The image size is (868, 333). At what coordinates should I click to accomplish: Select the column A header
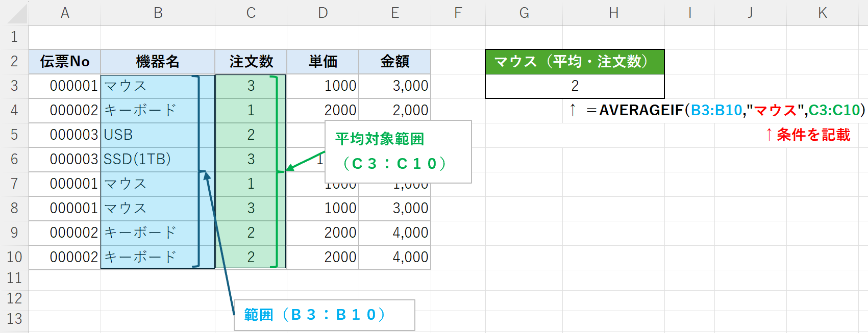[65, 13]
